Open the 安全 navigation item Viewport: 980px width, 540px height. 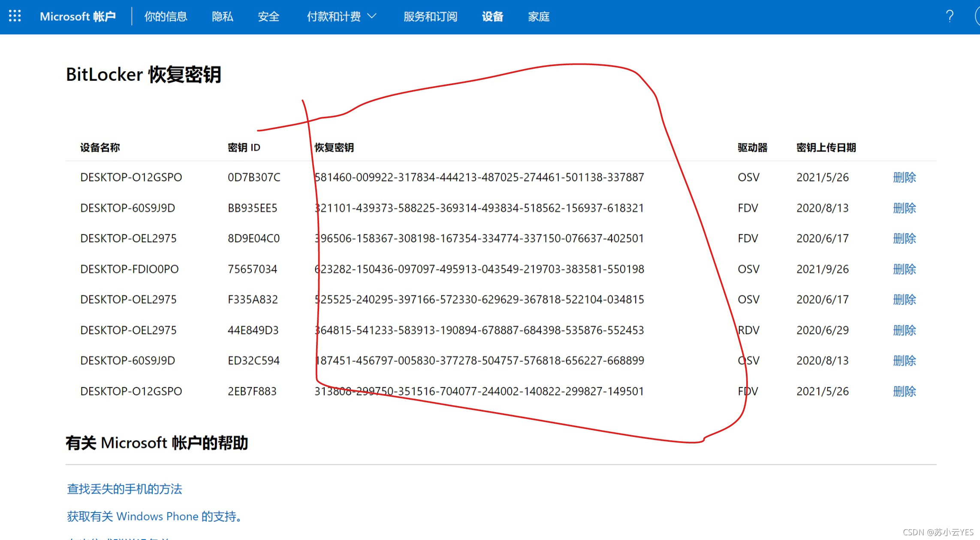point(268,17)
